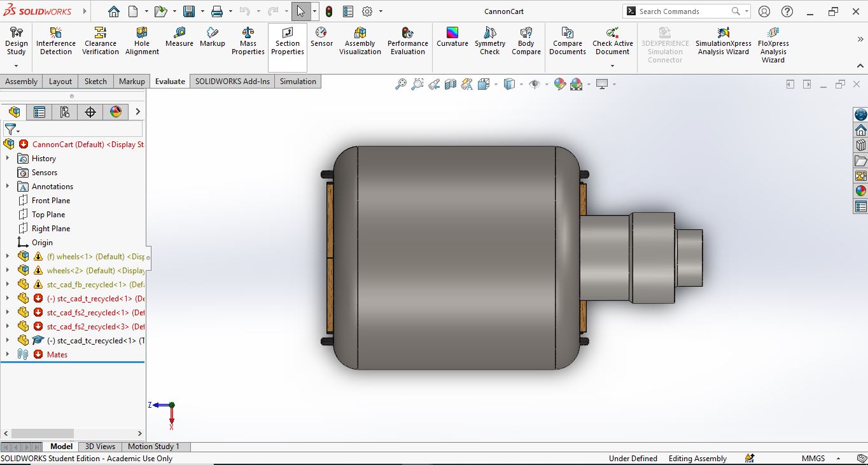Expand the wheels<2> component
The height and width of the screenshot is (465, 868).
[8, 271]
